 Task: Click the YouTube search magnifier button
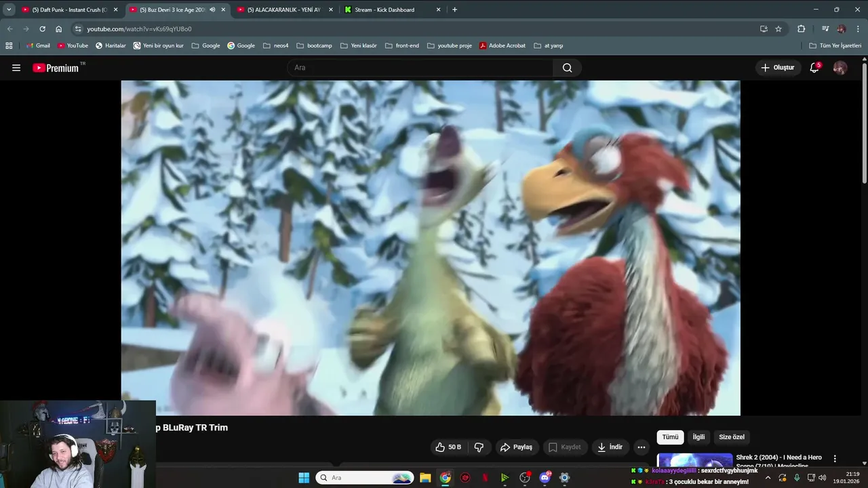click(567, 68)
